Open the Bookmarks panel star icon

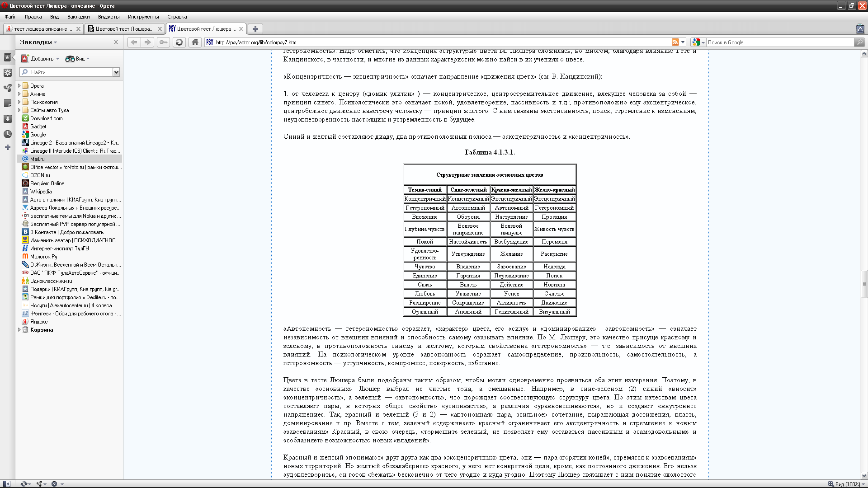[7, 57]
